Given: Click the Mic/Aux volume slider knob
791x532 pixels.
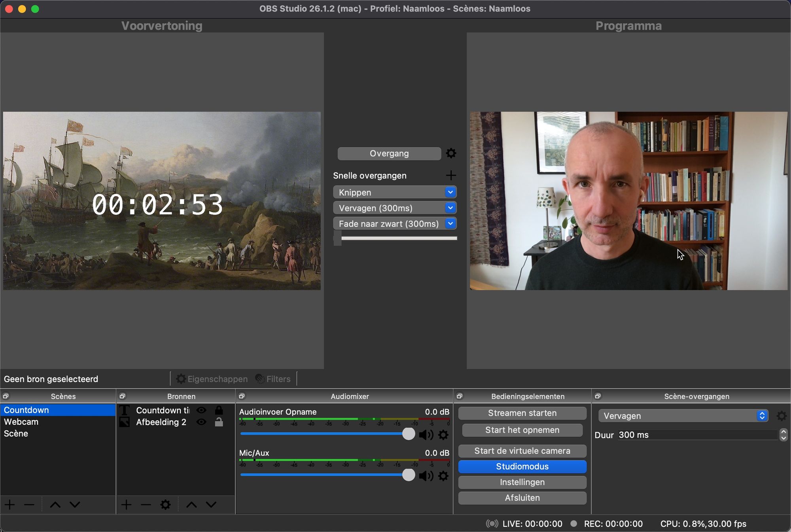Looking at the screenshot, I should pos(408,475).
